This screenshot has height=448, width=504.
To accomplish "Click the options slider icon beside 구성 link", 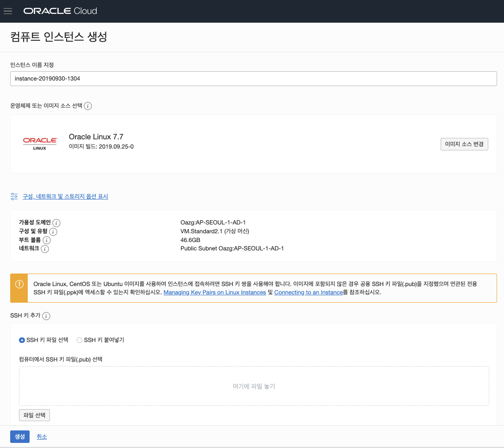I will [x=14, y=196].
